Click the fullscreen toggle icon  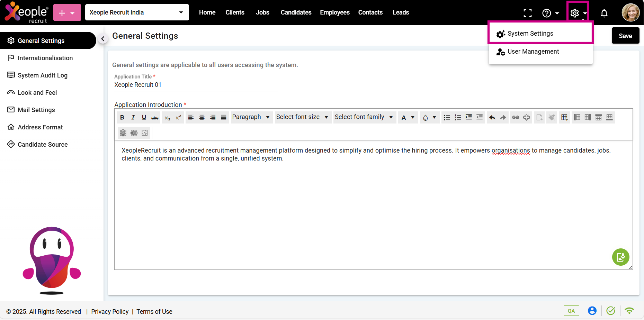pos(527,13)
